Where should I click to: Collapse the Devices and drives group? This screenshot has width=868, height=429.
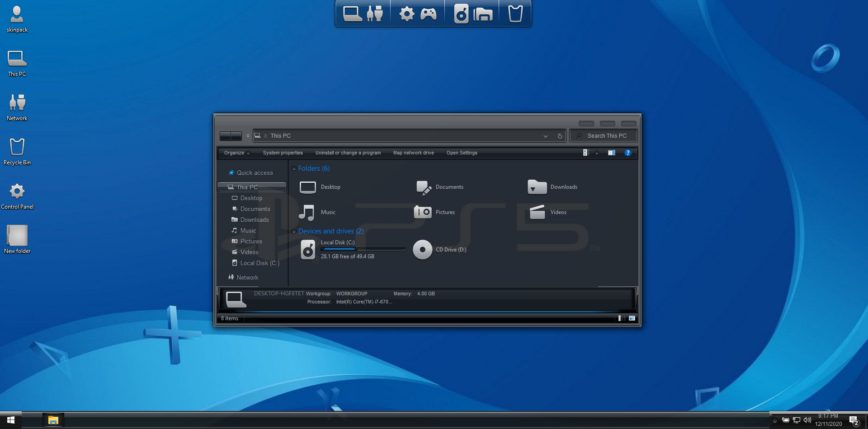[294, 231]
